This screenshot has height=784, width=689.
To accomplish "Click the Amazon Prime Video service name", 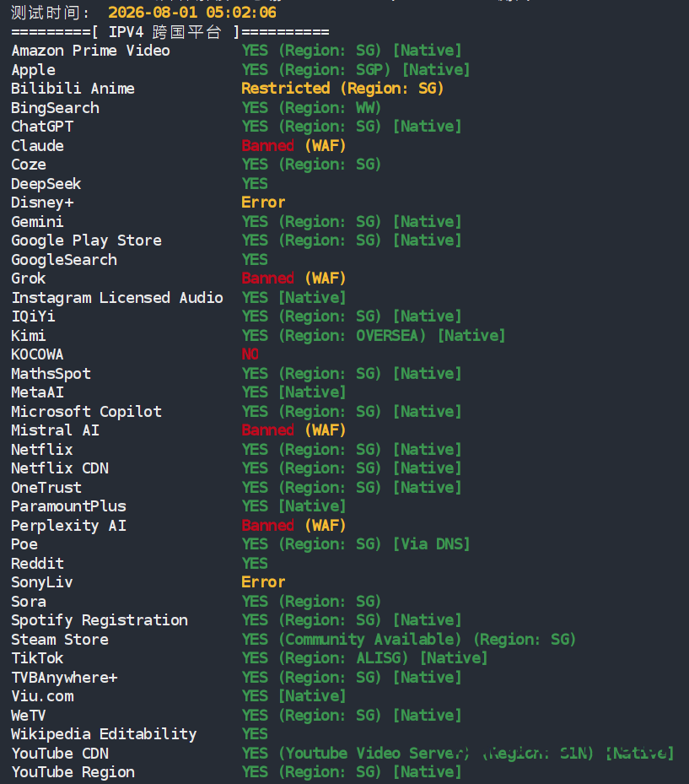I will click(x=90, y=51).
